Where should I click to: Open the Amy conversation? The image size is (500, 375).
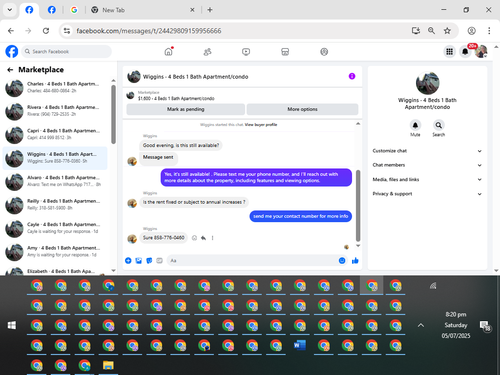point(55,251)
